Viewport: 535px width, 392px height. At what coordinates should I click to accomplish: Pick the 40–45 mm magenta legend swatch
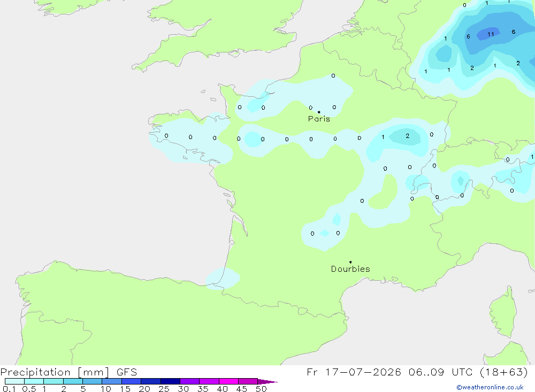228,381
